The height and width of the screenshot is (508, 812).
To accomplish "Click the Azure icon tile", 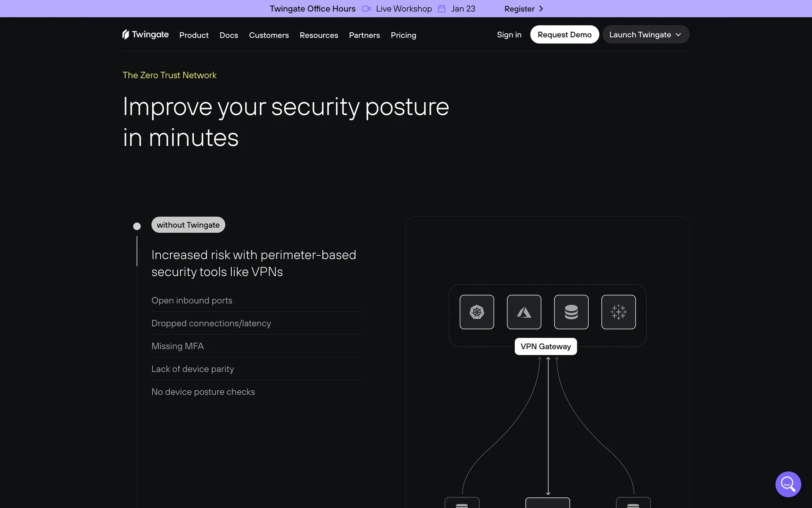I will tap(524, 312).
